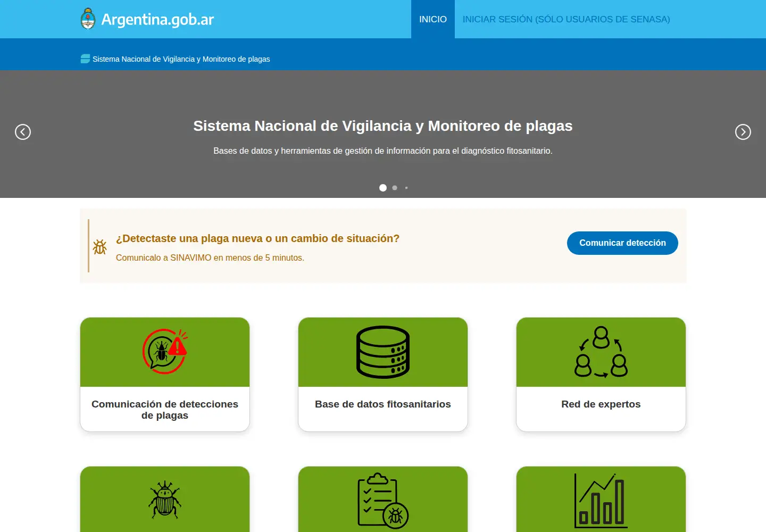Click the carousel heading Sistema Nacional de Vigilancia
The image size is (766, 532).
coord(383,126)
